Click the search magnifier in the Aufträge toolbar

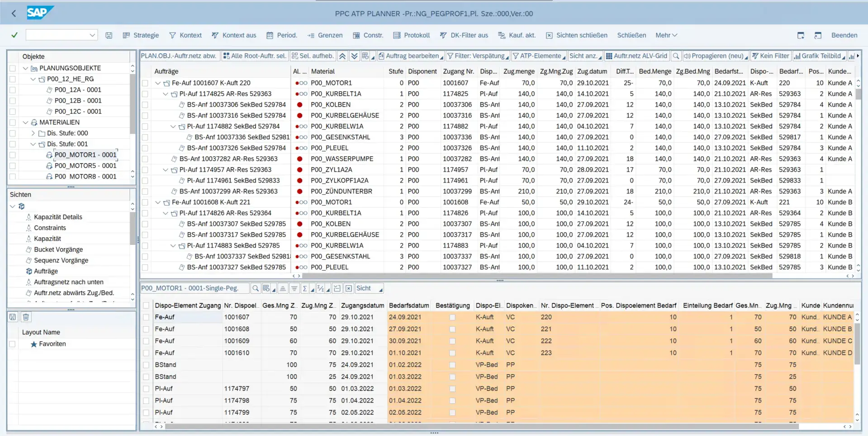[676, 56]
